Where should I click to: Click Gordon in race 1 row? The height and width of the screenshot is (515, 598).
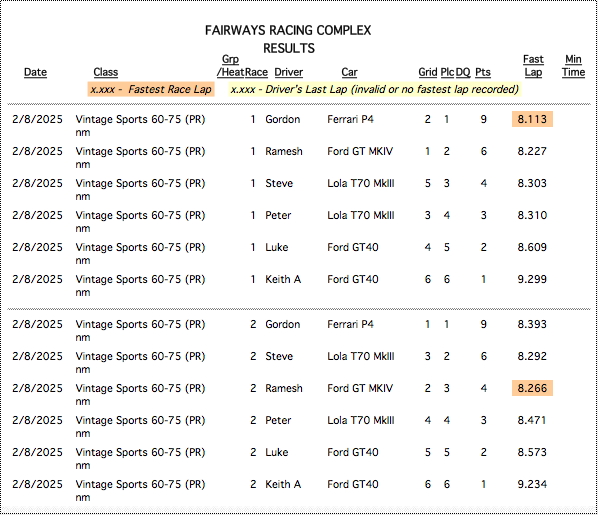[x=283, y=119]
